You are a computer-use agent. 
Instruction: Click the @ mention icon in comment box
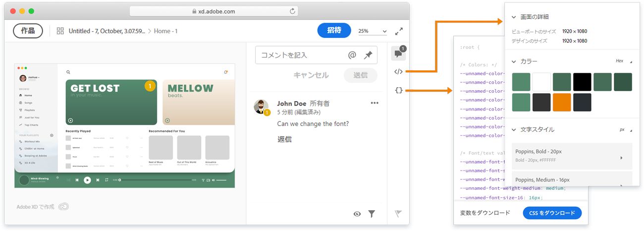coord(352,55)
